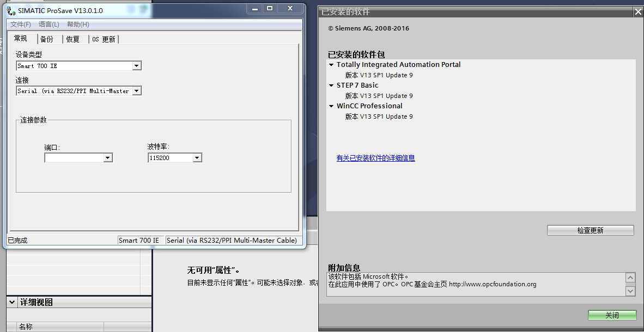Collapse the WinCC Professional entry
The height and width of the screenshot is (332, 644).
click(331, 106)
